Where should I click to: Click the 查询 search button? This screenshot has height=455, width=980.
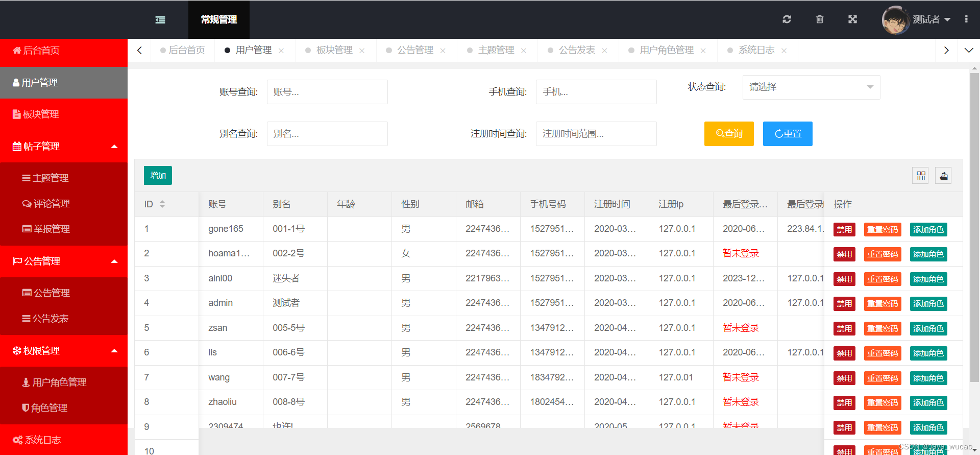[x=729, y=134]
